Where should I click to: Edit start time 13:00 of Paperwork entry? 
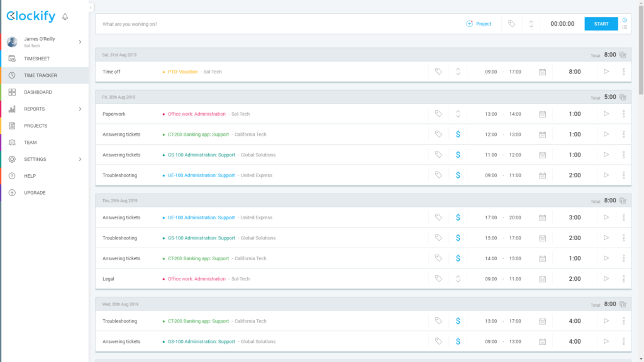point(491,114)
